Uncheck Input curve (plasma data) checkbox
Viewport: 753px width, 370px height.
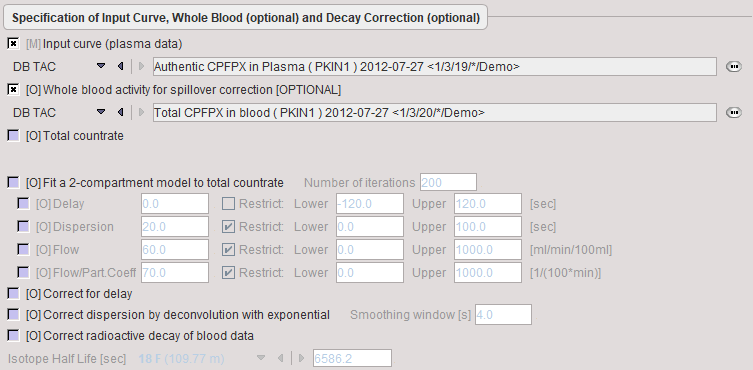[x=13, y=44]
